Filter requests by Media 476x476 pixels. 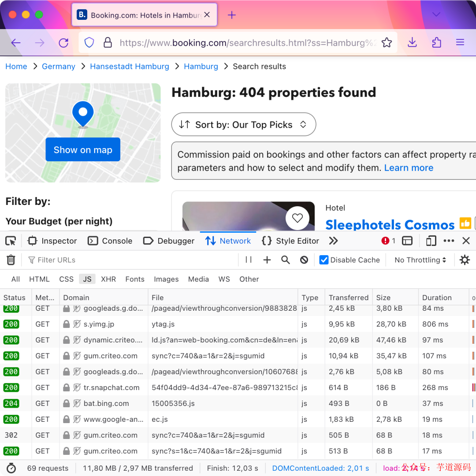198,279
